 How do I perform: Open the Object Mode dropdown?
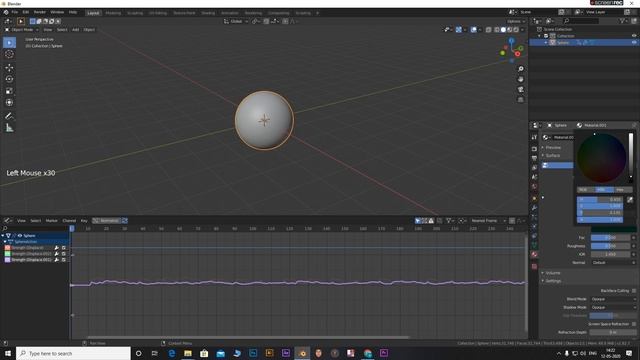[x=22, y=30]
